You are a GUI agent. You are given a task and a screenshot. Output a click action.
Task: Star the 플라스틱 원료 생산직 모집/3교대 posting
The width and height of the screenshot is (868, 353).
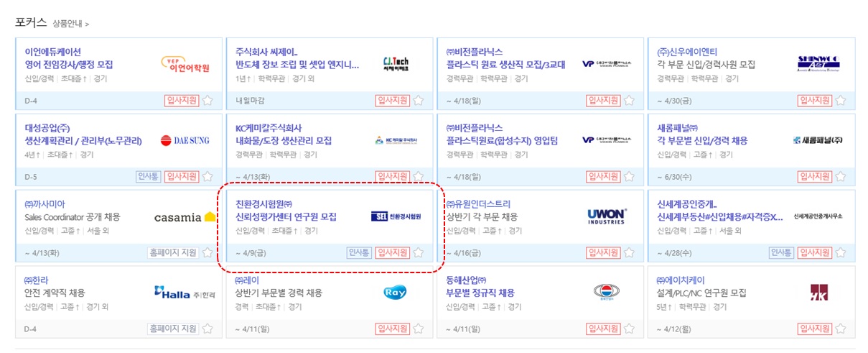click(x=629, y=101)
